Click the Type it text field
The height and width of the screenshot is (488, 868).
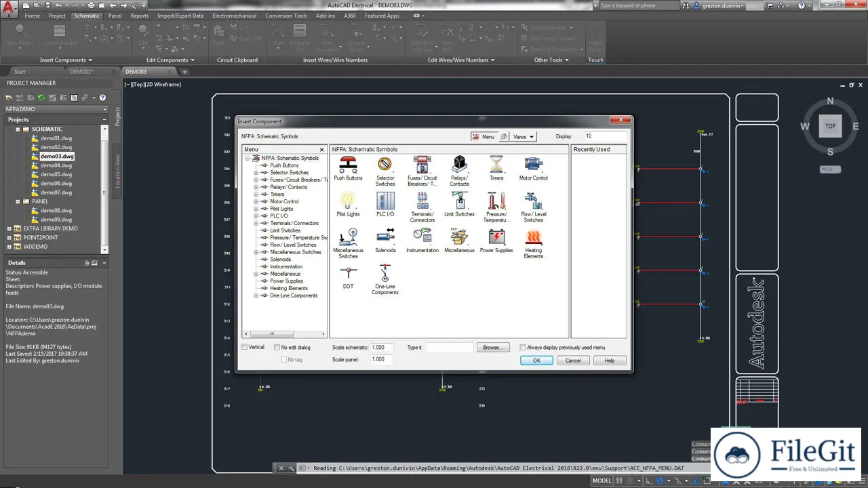[x=450, y=348]
